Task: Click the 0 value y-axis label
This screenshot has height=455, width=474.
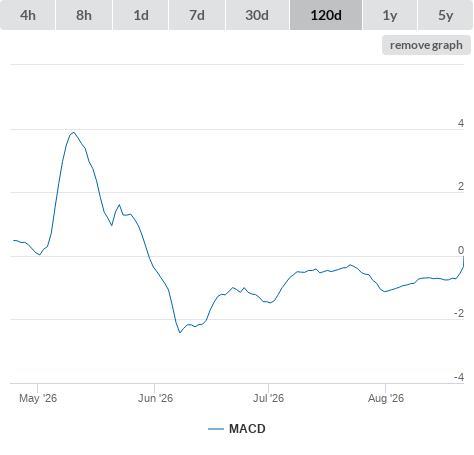Action: tap(461, 250)
